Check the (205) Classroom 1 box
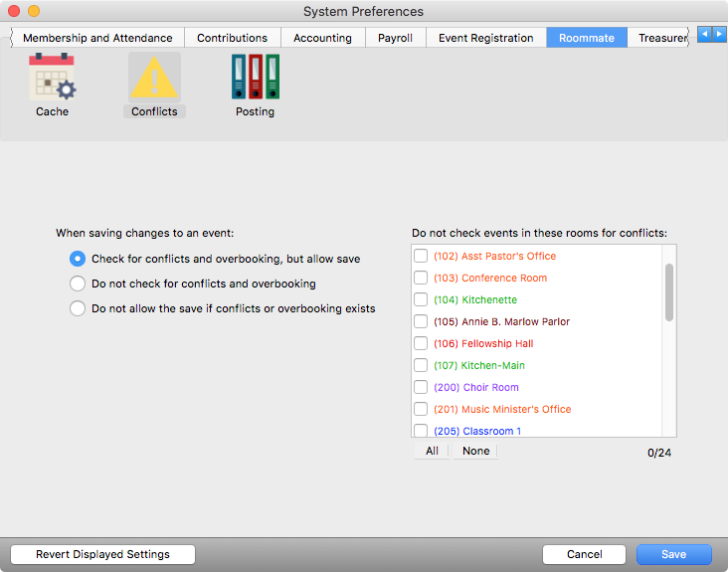 point(421,431)
